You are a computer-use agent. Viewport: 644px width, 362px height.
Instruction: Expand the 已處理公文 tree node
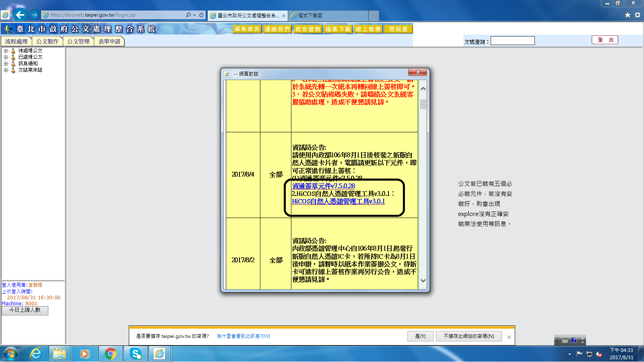(x=6, y=57)
